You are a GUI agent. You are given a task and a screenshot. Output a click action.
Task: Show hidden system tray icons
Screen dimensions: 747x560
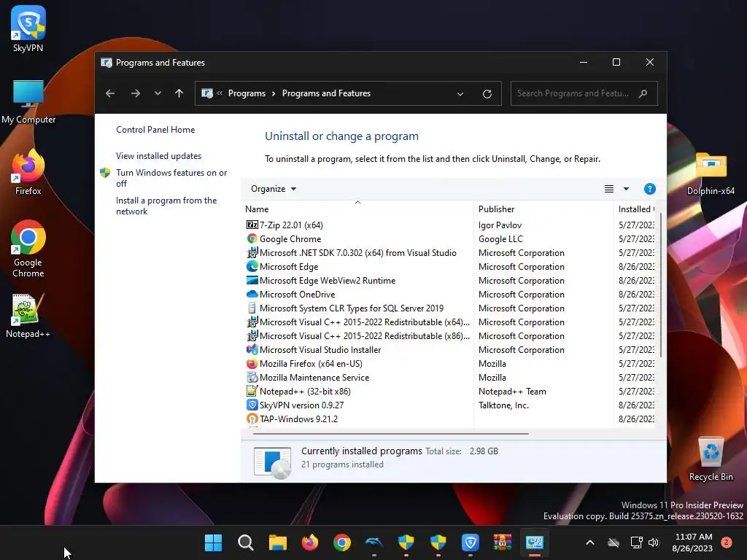(x=589, y=542)
